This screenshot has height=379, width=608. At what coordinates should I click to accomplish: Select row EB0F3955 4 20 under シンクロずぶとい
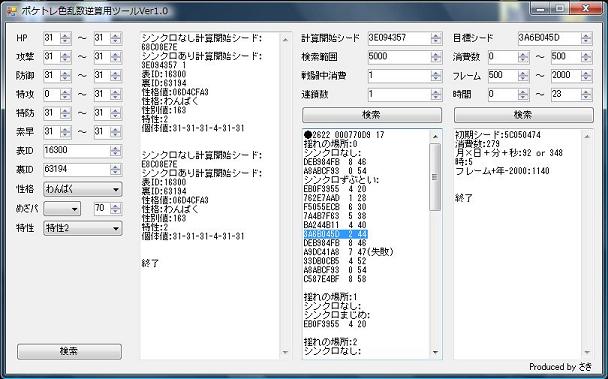tap(335, 189)
